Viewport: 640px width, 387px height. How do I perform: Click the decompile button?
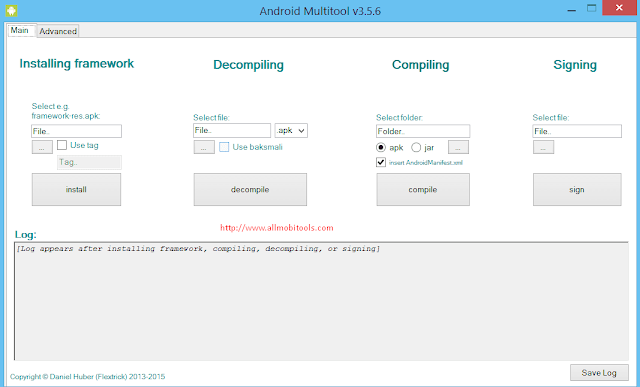(250, 189)
